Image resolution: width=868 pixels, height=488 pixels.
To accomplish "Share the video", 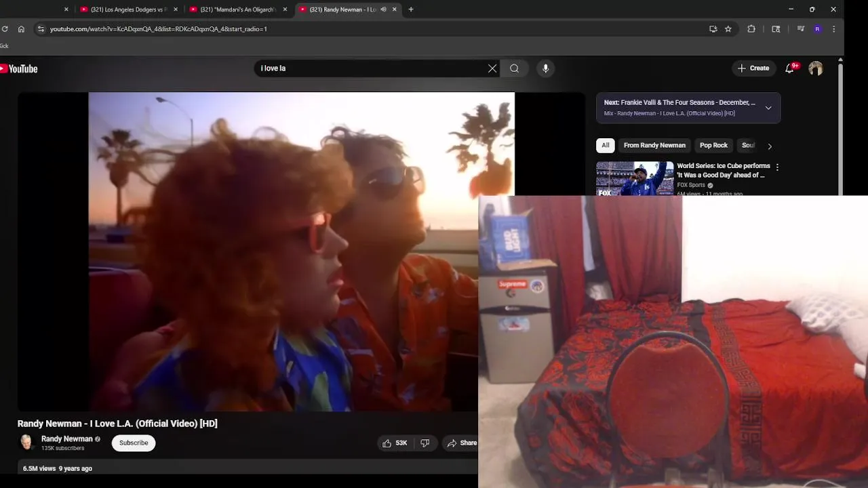I will pyautogui.click(x=461, y=443).
